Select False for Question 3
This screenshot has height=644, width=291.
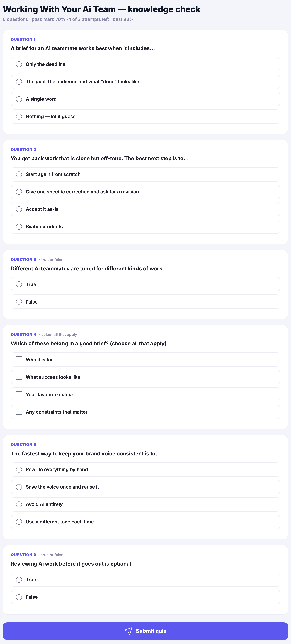point(145,302)
